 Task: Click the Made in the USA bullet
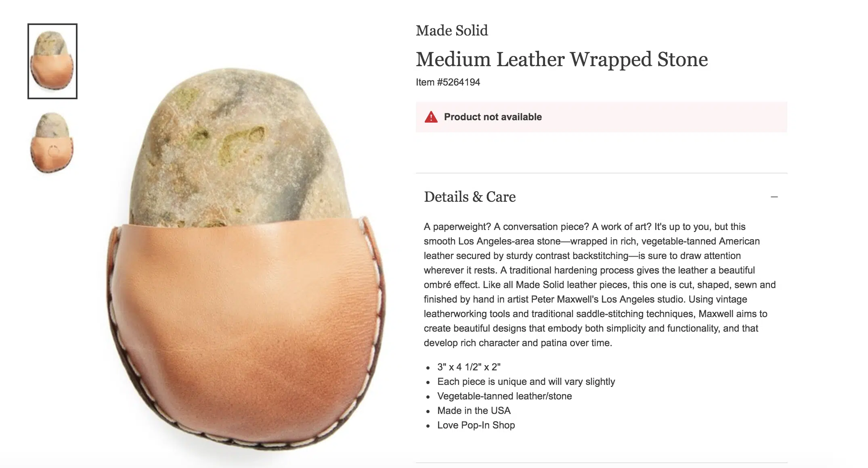click(474, 411)
